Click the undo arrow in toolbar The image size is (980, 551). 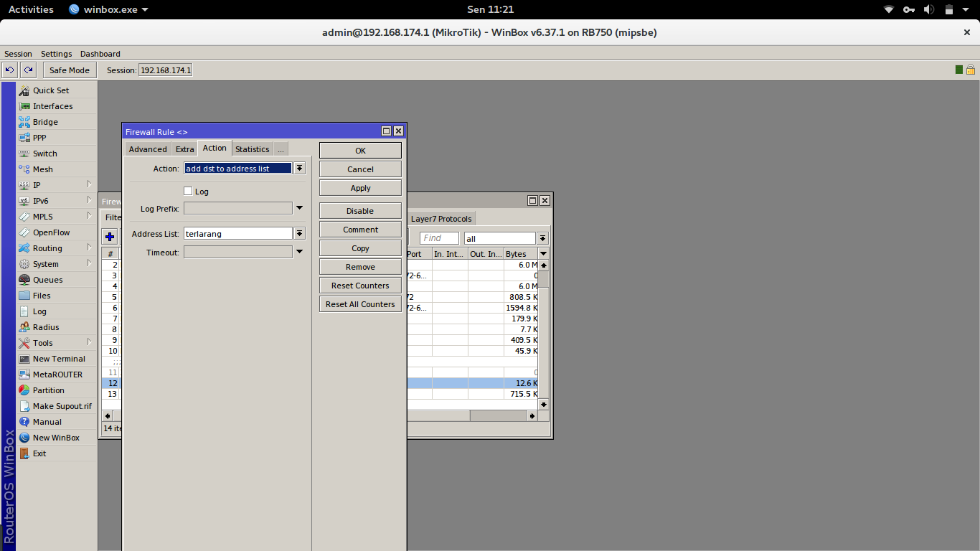10,70
